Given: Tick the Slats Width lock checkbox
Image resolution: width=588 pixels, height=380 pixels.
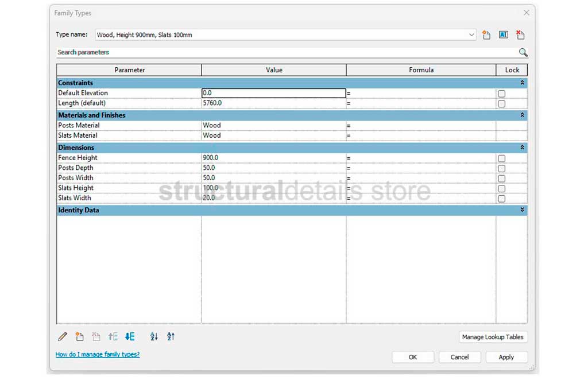Looking at the screenshot, I should pos(501,199).
